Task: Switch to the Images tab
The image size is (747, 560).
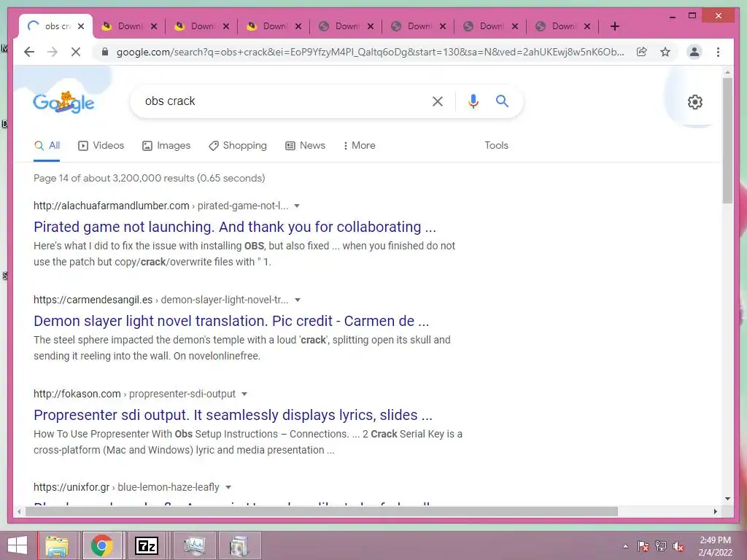Action: (x=166, y=146)
